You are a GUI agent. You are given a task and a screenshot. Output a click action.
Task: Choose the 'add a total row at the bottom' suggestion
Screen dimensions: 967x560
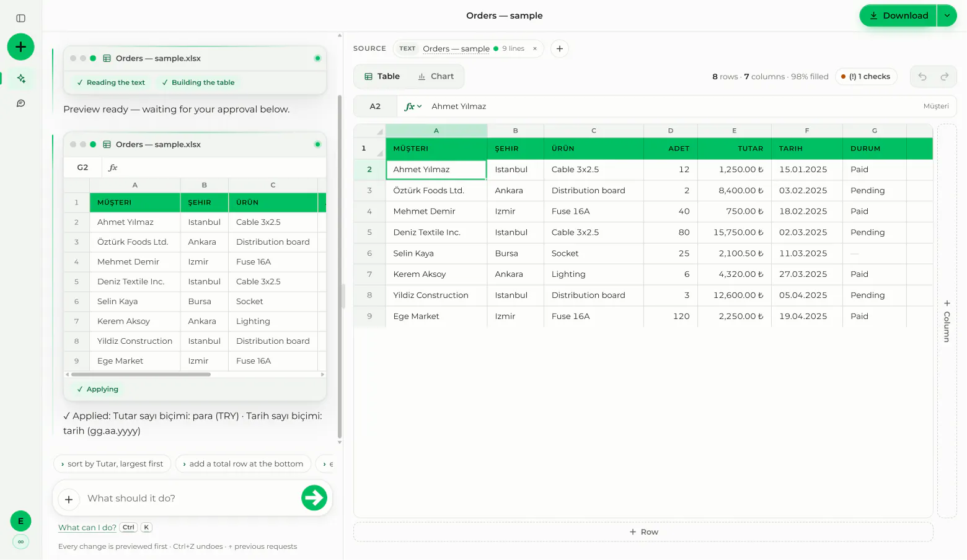243,464
